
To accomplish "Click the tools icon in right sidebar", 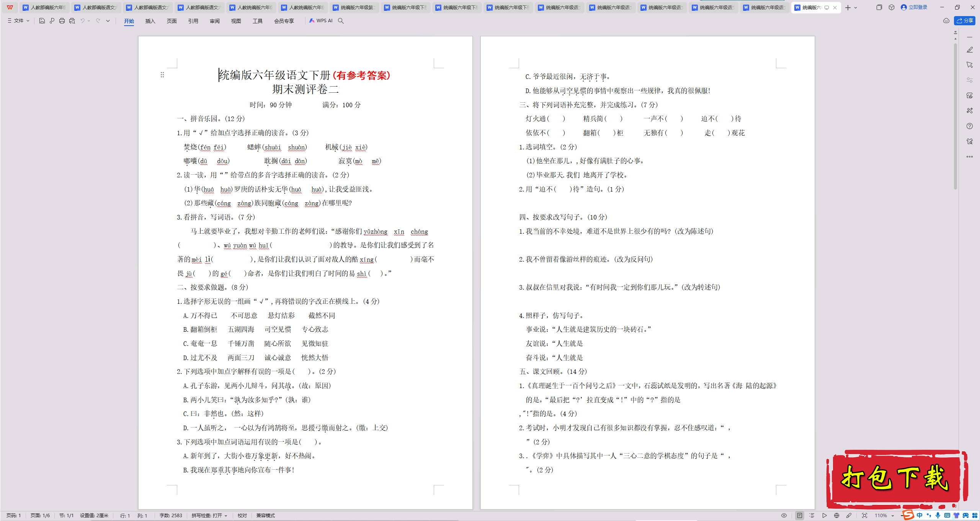I will tap(970, 111).
